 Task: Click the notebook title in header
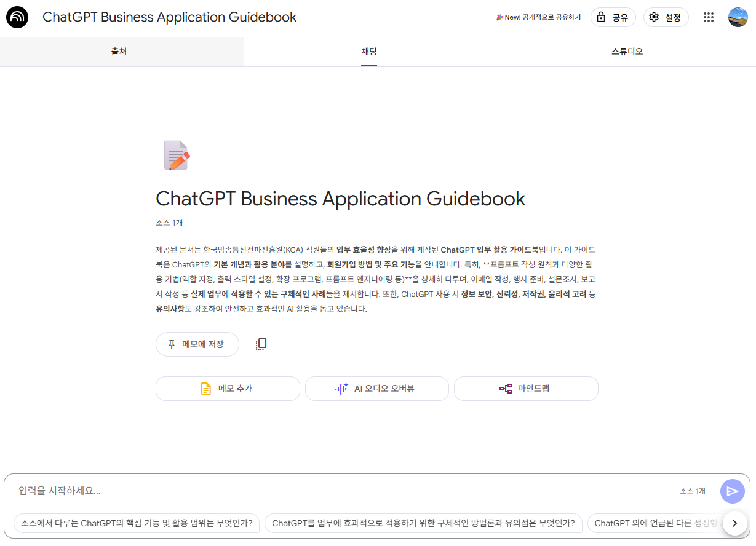(x=169, y=17)
